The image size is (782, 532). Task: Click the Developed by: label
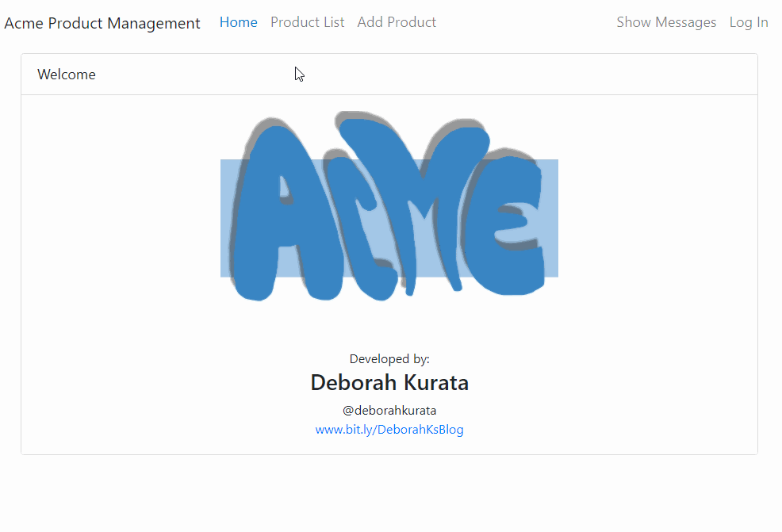click(x=389, y=359)
